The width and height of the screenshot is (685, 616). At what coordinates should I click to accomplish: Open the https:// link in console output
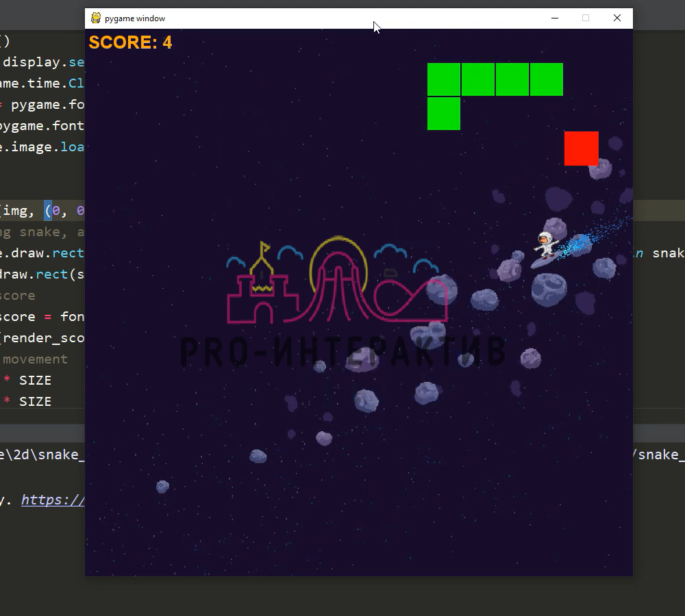coord(53,500)
